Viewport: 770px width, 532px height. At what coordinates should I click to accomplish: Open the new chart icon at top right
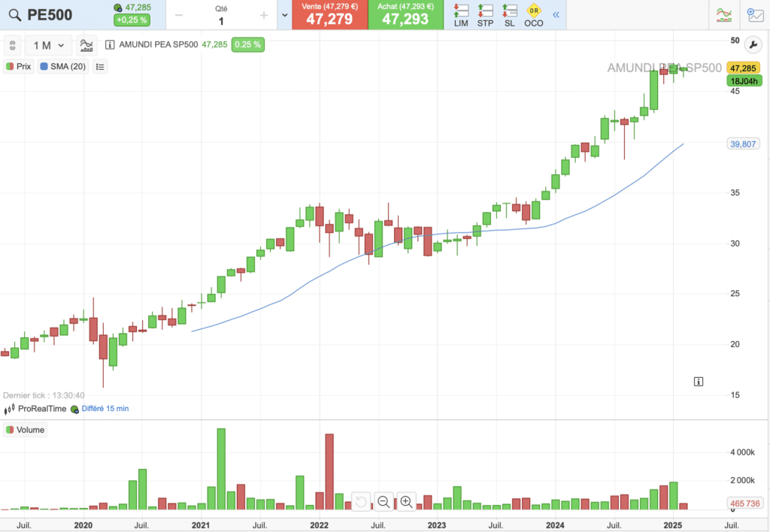(755, 15)
